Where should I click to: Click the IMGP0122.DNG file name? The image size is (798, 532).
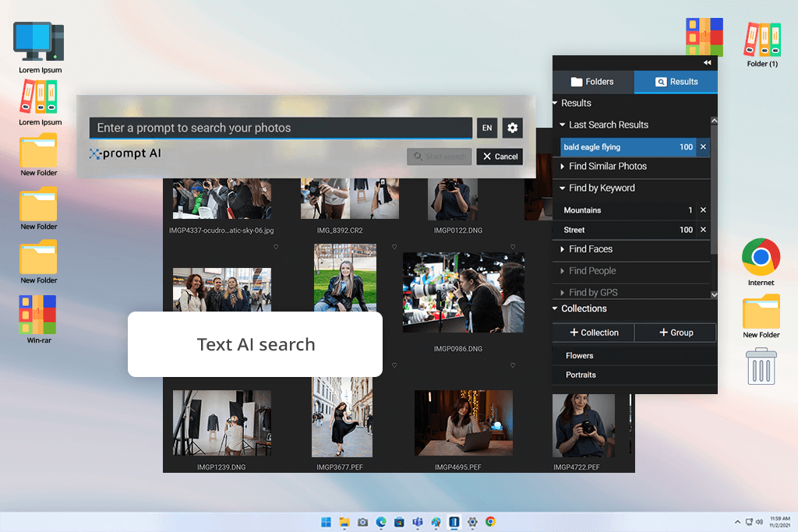coord(458,231)
